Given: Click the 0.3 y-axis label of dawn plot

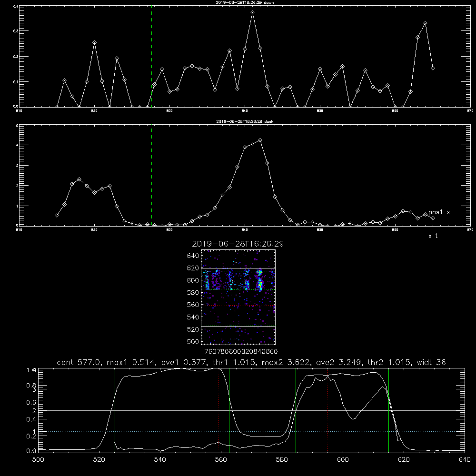Looking at the screenshot, I should point(16,31).
